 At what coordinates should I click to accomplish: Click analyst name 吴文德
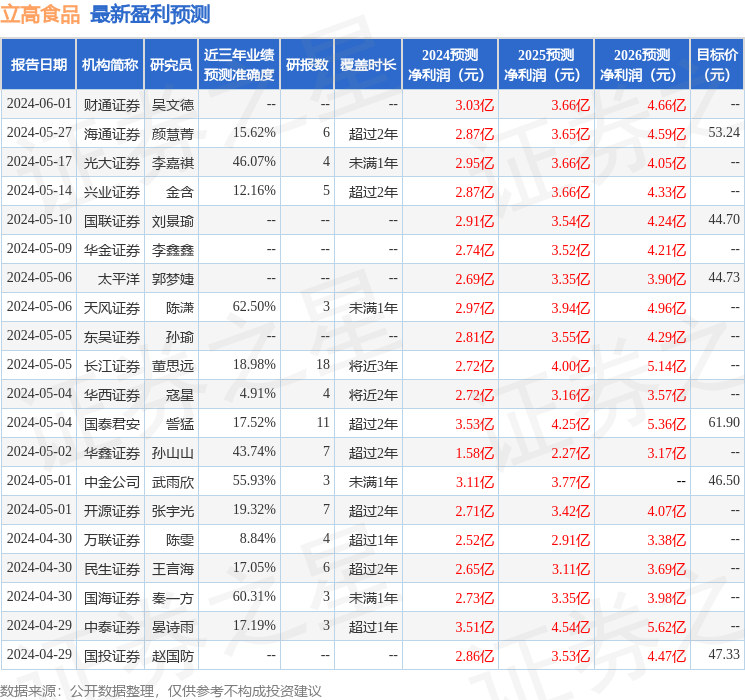click(x=172, y=105)
